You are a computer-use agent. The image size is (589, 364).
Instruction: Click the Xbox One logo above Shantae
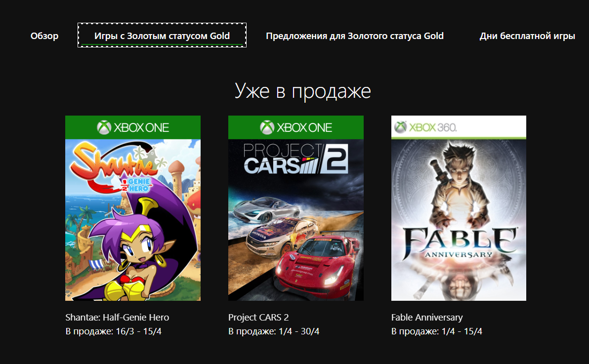pyautogui.click(x=133, y=128)
